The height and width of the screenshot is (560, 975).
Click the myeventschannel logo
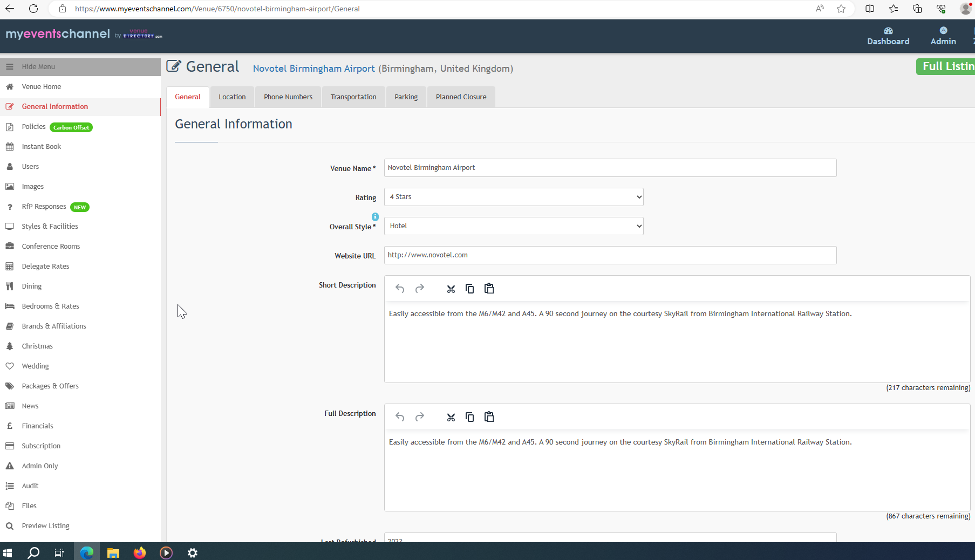pos(58,33)
